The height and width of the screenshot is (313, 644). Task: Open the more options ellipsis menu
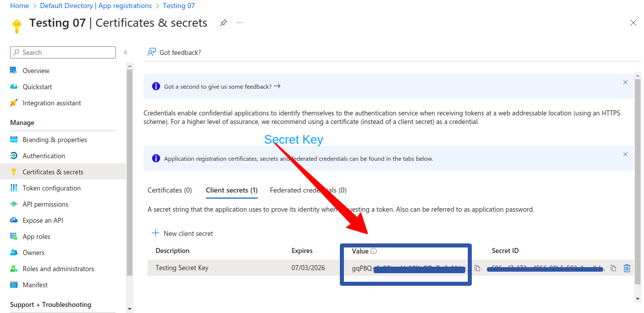(x=239, y=23)
